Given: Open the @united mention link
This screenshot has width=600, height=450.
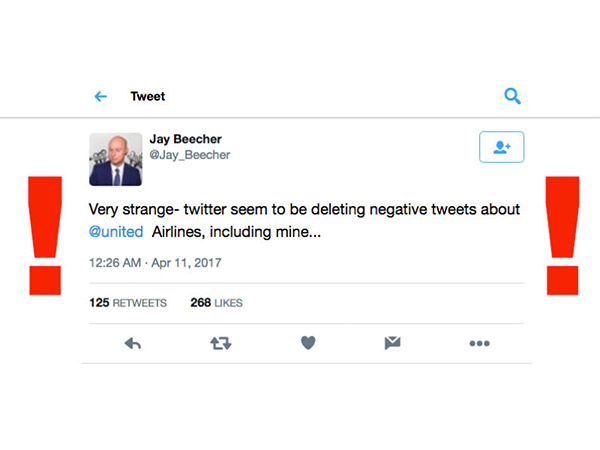Looking at the screenshot, I should click(118, 233).
